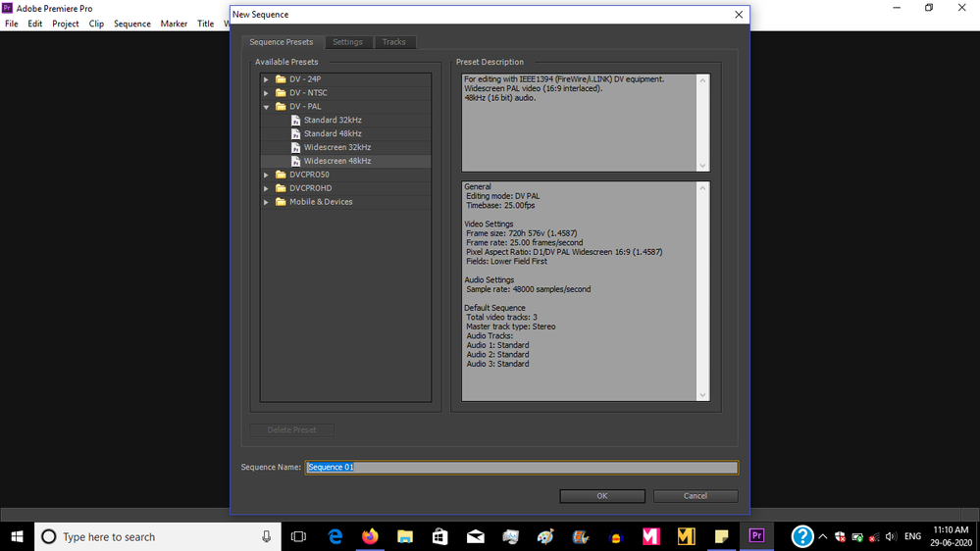Expand the Mobile & Devices folder

pos(266,202)
